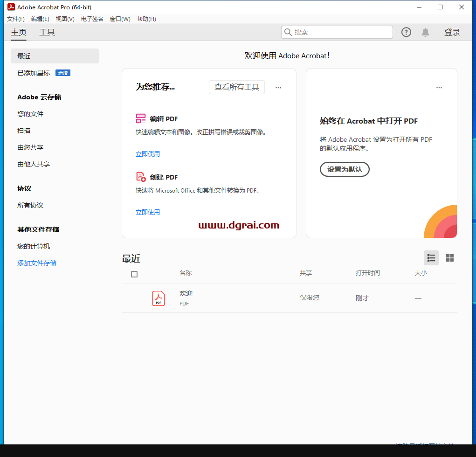Screen dimensions: 476x457
Task: Click the 添加文件存储 link
Action: 37,263
